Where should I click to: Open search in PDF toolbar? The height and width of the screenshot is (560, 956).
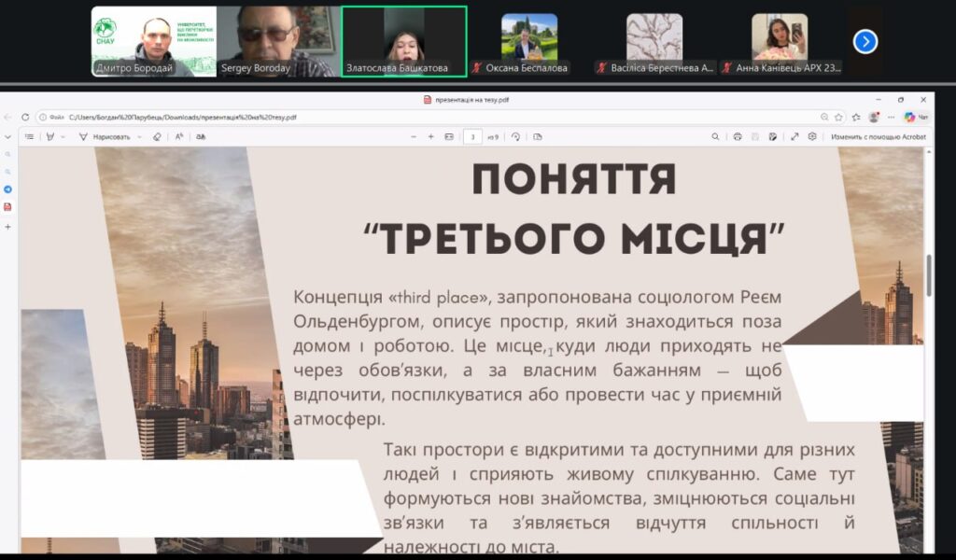coord(715,136)
